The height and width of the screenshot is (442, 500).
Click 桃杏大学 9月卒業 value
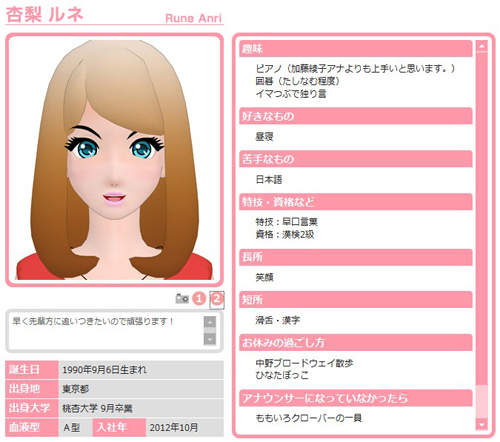97,408
